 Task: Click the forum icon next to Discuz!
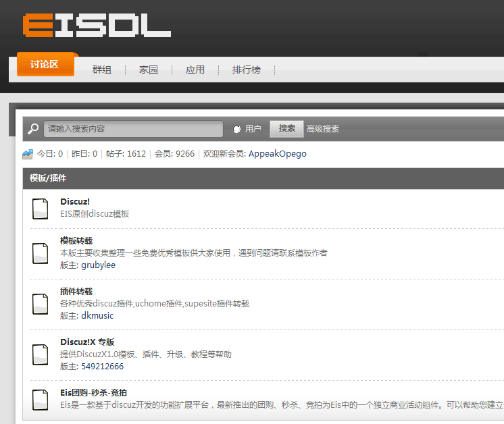[40, 209]
